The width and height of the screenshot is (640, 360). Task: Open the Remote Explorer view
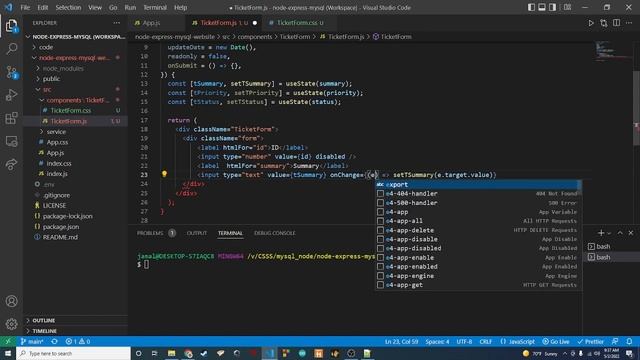coord(11,141)
